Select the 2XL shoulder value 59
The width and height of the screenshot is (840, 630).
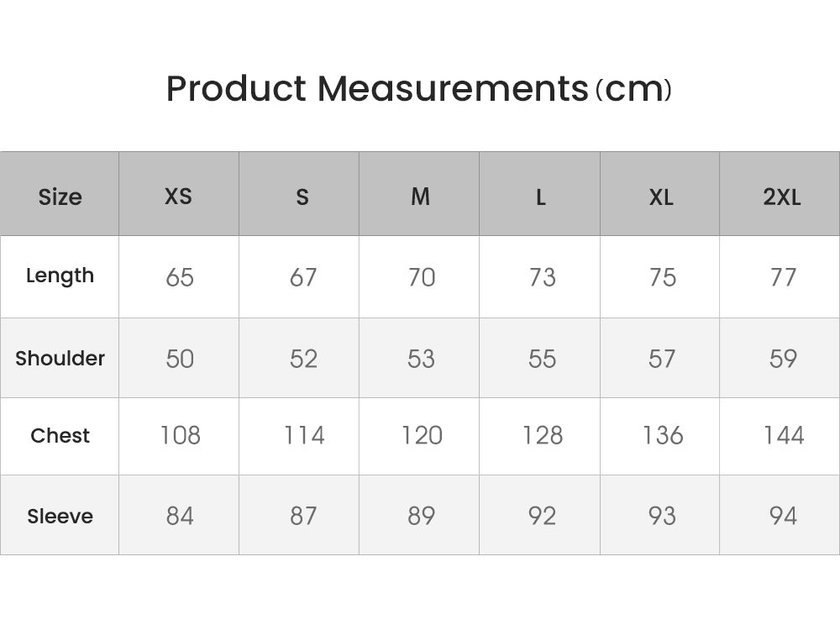pos(783,359)
